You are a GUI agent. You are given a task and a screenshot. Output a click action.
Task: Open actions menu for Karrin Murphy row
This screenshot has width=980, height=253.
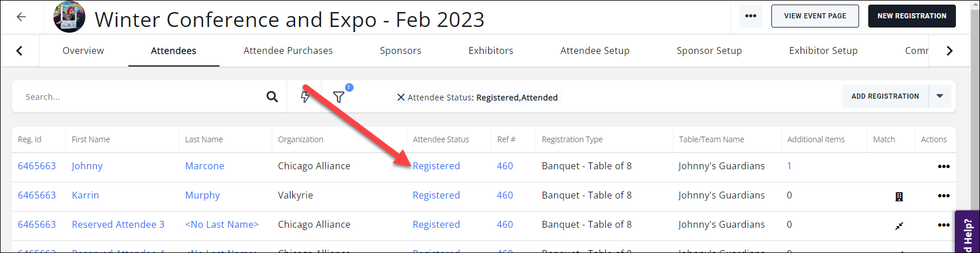(943, 196)
